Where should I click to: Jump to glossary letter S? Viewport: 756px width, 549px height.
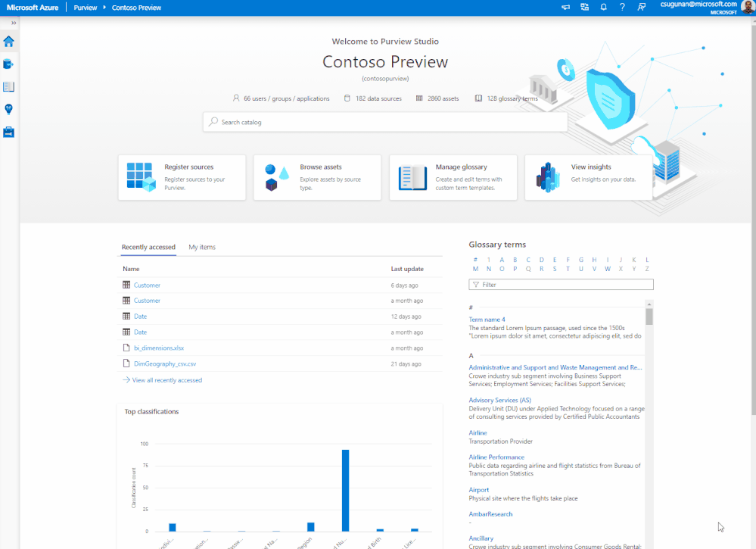(x=555, y=269)
